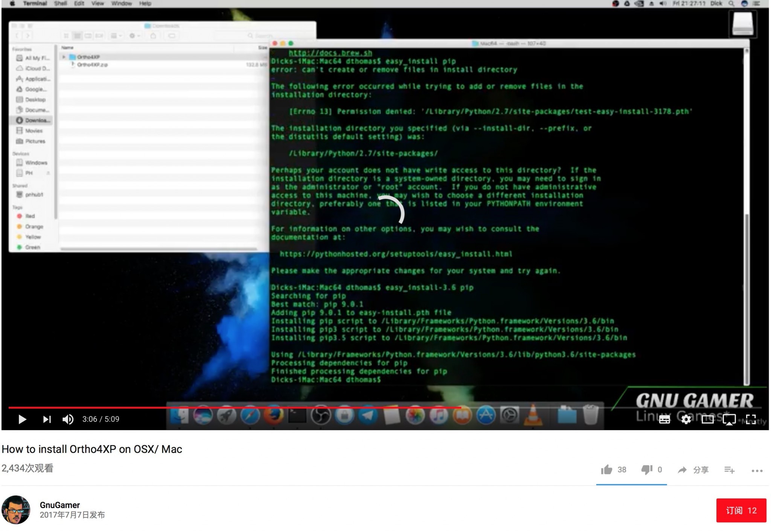Click the Apple logo menu
The height and width of the screenshot is (532, 771).
[x=12, y=3]
